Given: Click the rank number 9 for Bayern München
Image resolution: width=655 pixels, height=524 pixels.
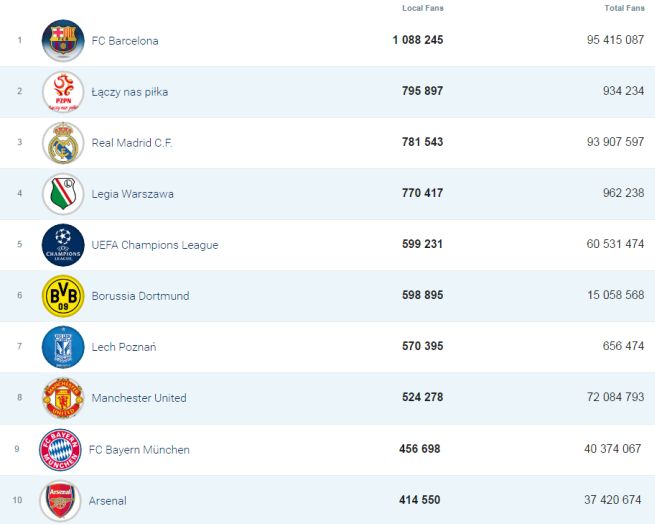Looking at the screenshot, I should click(19, 449).
